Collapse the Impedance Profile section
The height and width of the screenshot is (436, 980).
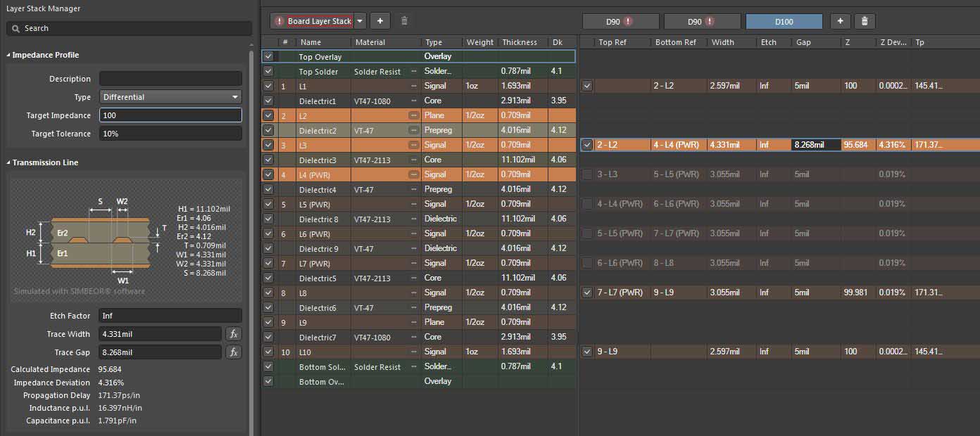click(x=8, y=55)
